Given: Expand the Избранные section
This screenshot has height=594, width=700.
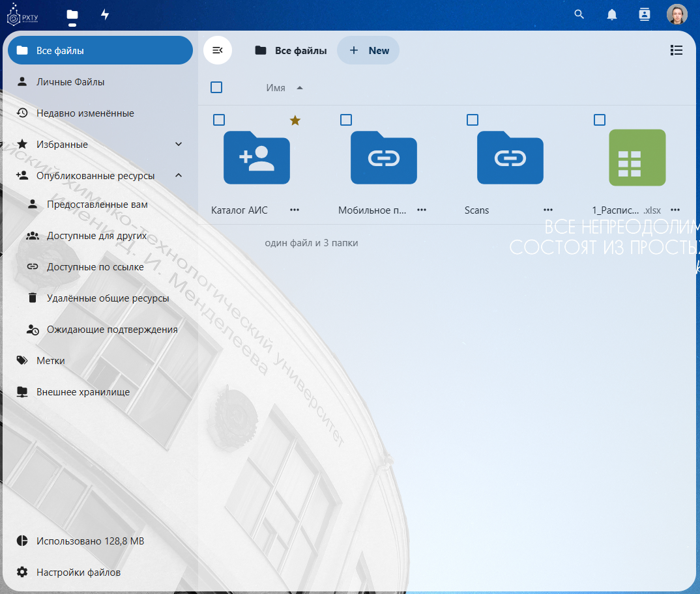Looking at the screenshot, I should coord(179,144).
